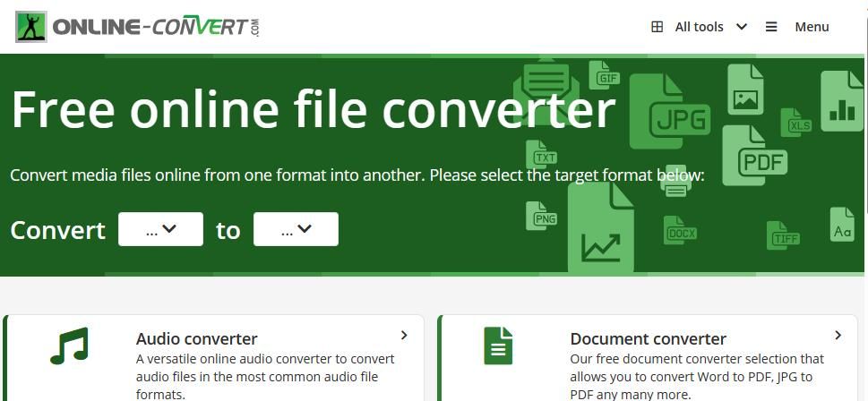Screen dimensions: 868x401
Task: Expand Audio converter card arrow
Action: [x=404, y=335]
